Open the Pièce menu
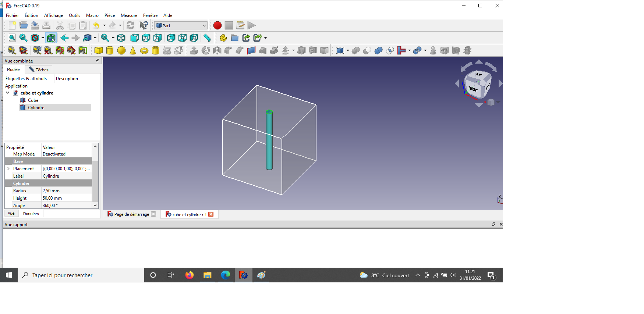 click(109, 15)
